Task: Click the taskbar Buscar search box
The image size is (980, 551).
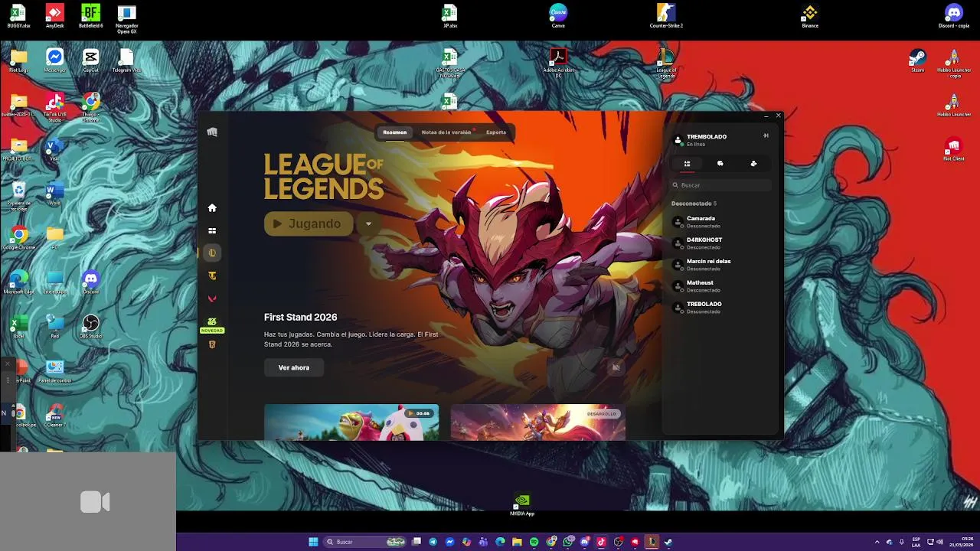Action: [364, 542]
